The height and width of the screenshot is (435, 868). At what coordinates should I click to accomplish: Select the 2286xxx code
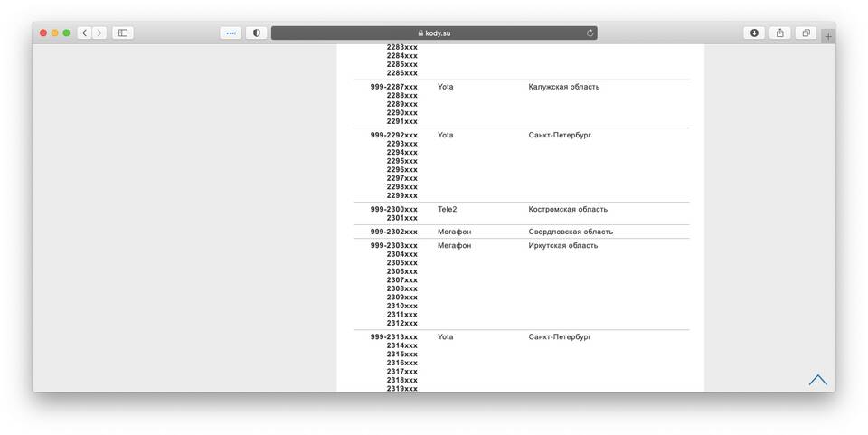click(401, 73)
